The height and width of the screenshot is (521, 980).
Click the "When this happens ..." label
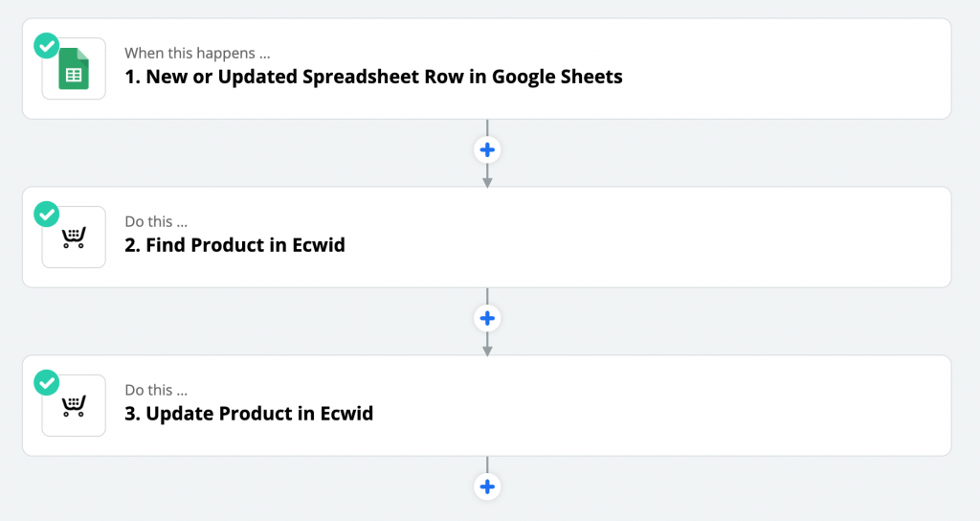tap(197, 54)
